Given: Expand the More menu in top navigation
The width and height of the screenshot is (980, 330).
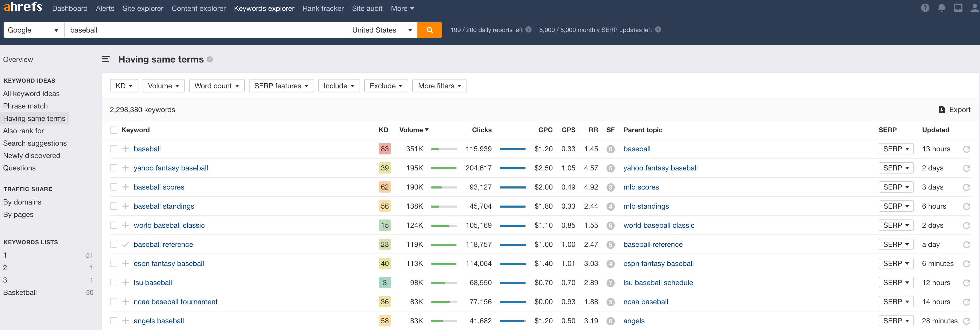Looking at the screenshot, I should [x=402, y=8].
